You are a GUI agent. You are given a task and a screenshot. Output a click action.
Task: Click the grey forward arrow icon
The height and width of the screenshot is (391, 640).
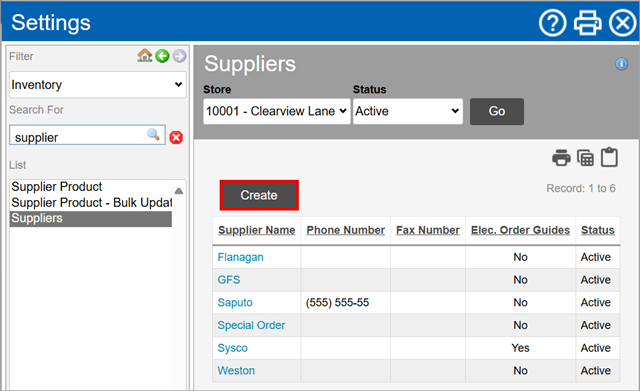179,56
